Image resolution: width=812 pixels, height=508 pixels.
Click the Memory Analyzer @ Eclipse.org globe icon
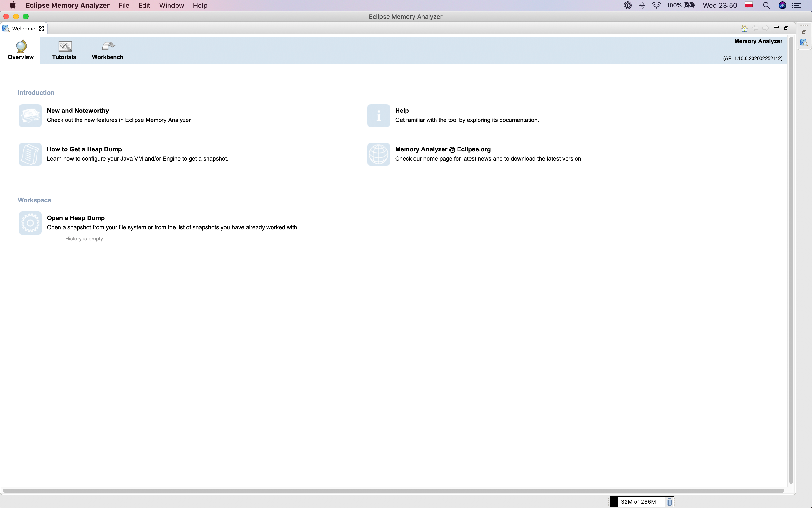pos(378,154)
